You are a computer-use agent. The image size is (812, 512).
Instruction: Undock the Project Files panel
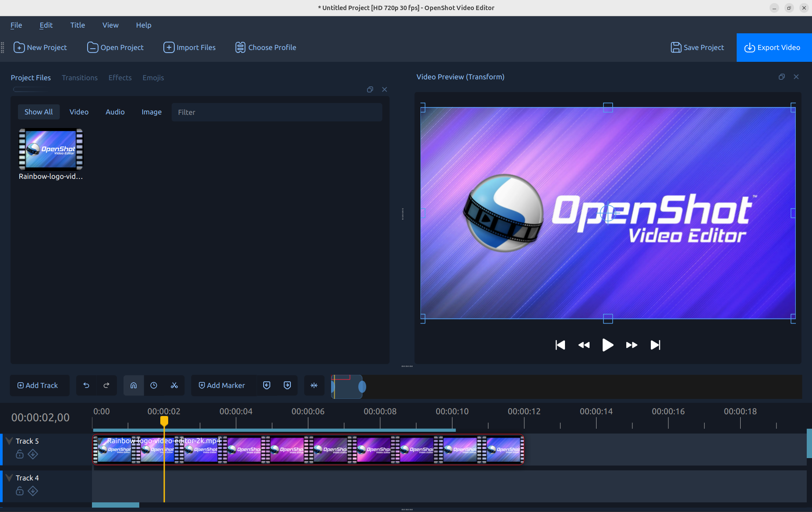pyautogui.click(x=370, y=89)
